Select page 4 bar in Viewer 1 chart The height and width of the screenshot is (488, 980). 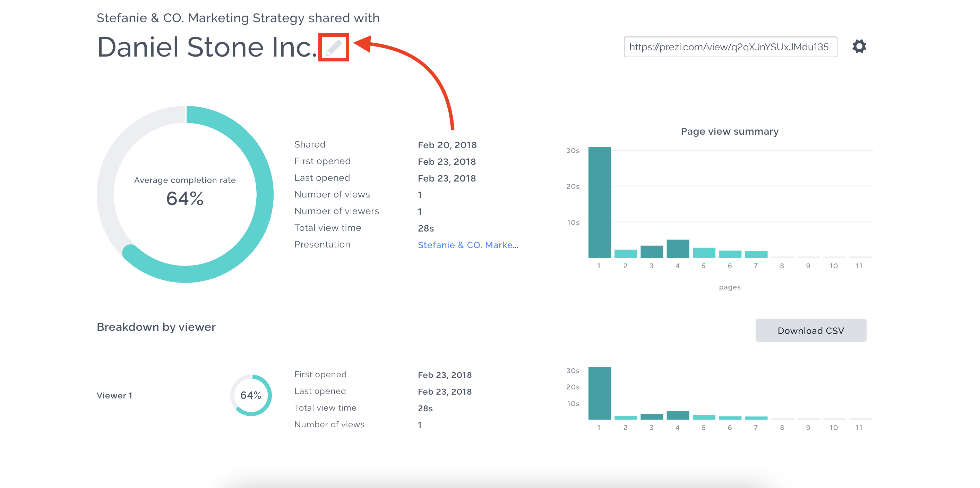tap(677, 415)
